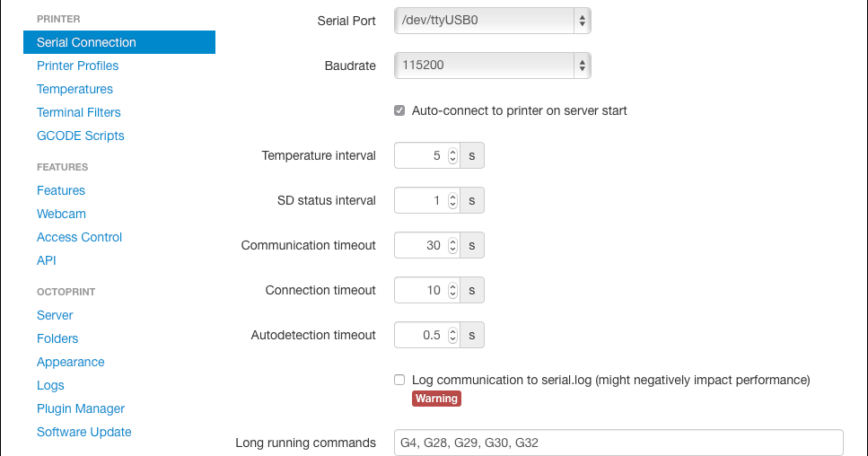Open the Plugin Manager
This screenshot has height=456, width=868.
pyautogui.click(x=81, y=408)
